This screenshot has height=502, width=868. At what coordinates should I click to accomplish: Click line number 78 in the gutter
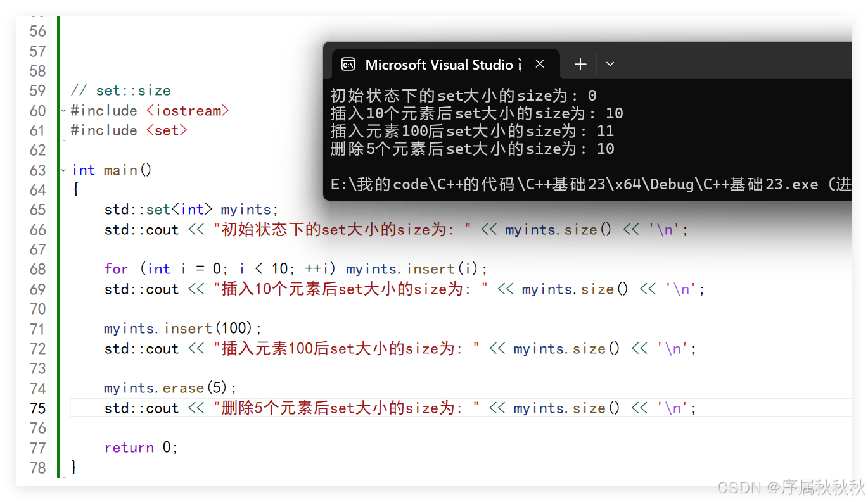(x=38, y=468)
